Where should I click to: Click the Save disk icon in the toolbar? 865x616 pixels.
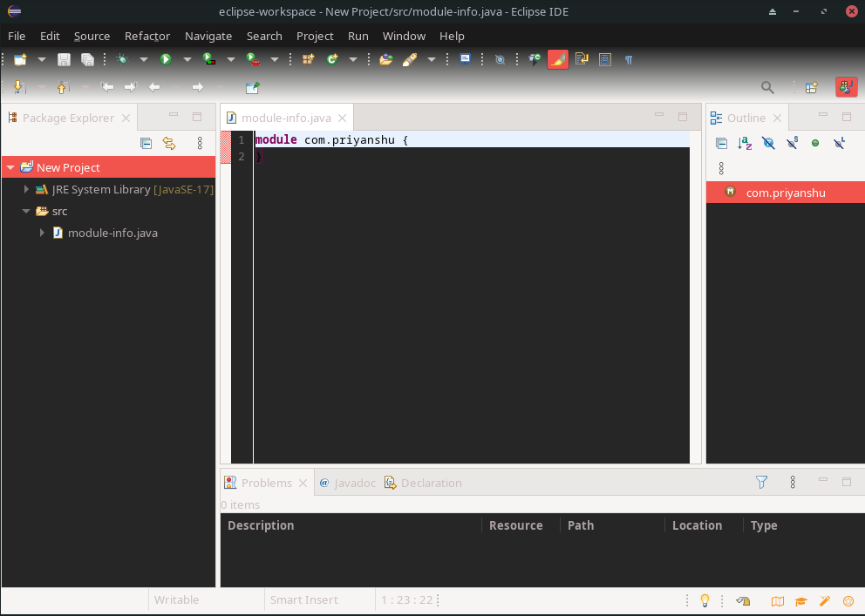(64, 59)
